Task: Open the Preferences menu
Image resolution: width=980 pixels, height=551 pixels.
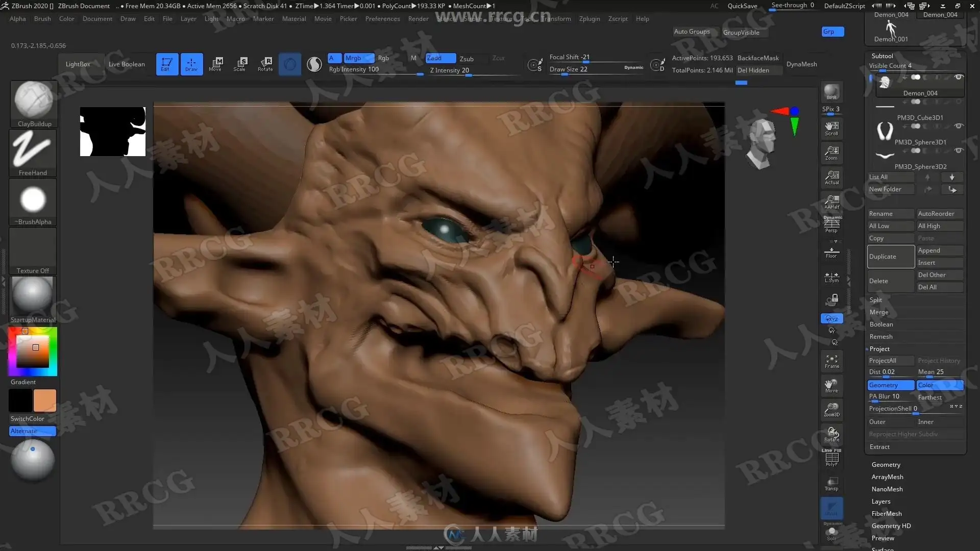Action: [x=382, y=19]
